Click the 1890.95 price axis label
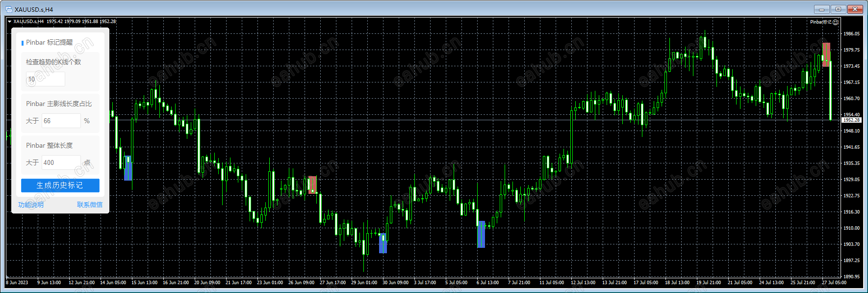868x293 pixels. point(851,277)
